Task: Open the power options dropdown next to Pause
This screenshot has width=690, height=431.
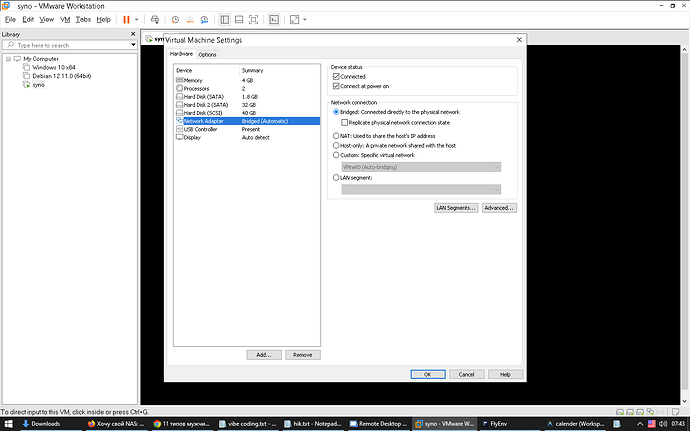Action: tap(136, 19)
